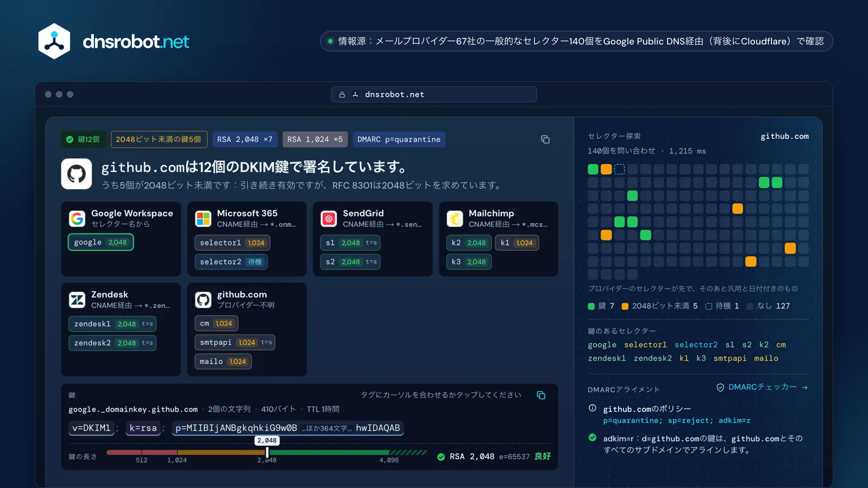Select the s2 2,048 SendGrid tag
Screen dimensions: 868x488
[350, 261]
